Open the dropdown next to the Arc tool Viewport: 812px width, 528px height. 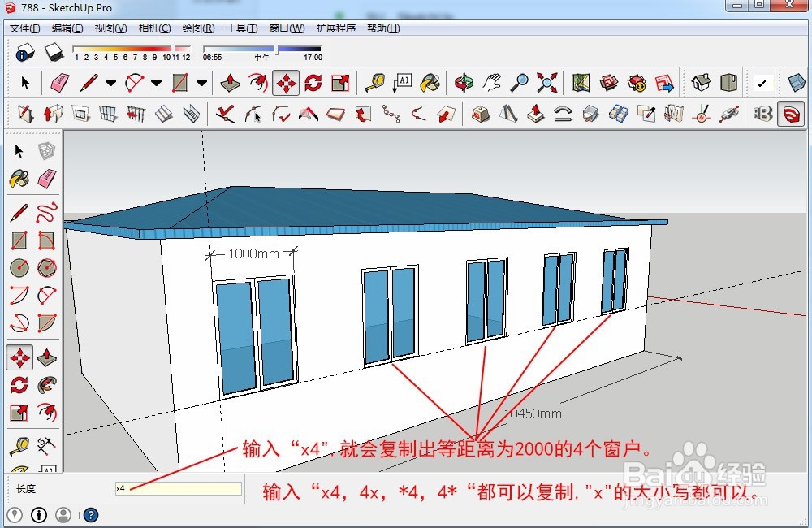tap(156, 83)
